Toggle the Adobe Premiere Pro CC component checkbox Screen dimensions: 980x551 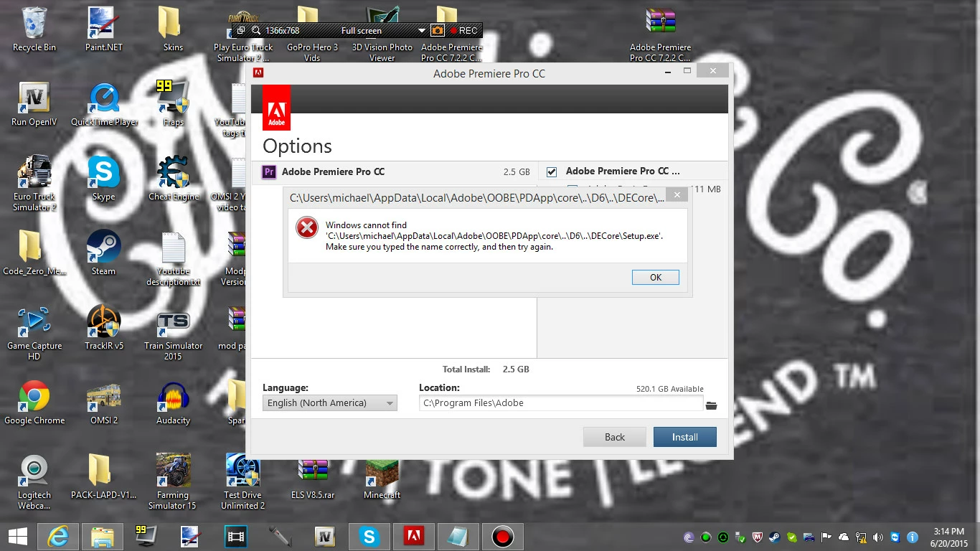coord(552,171)
